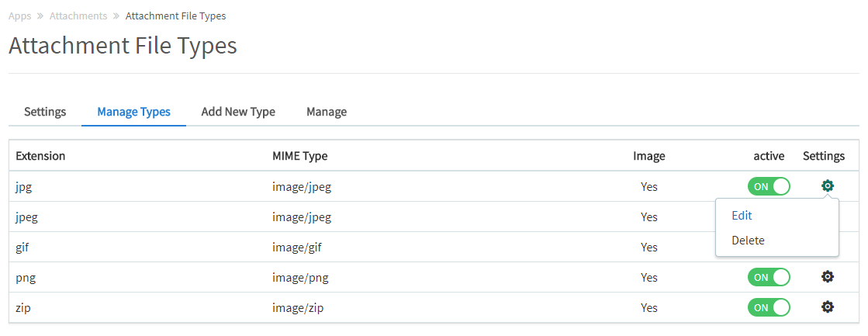Viewport: 868px width, 336px height.
Task: Disable the active toggle for png
Action: [768, 277]
